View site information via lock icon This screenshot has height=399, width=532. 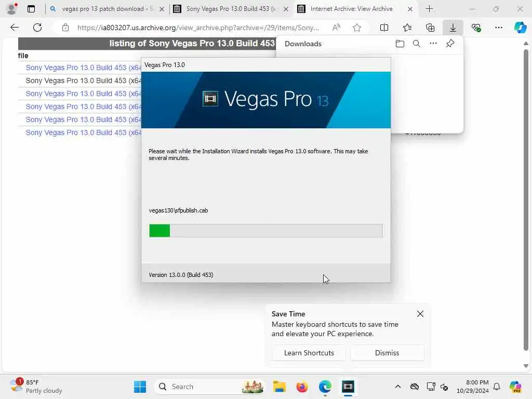[65, 28]
